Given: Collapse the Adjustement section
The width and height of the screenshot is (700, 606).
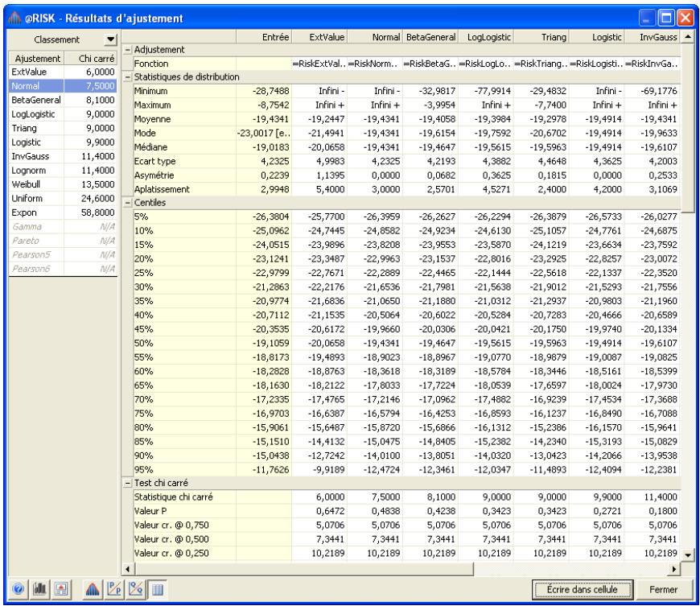Looking at the screenshot, I should coord(129,50).
